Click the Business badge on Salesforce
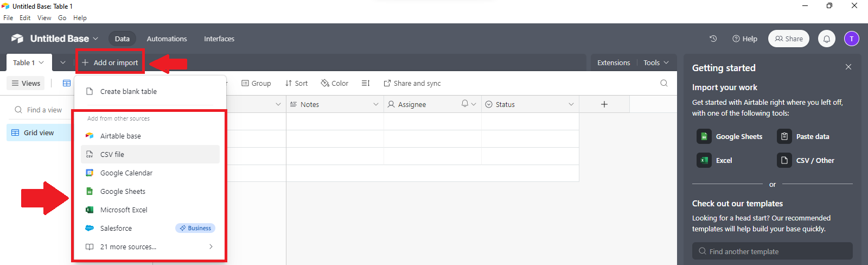 (195, 228)
